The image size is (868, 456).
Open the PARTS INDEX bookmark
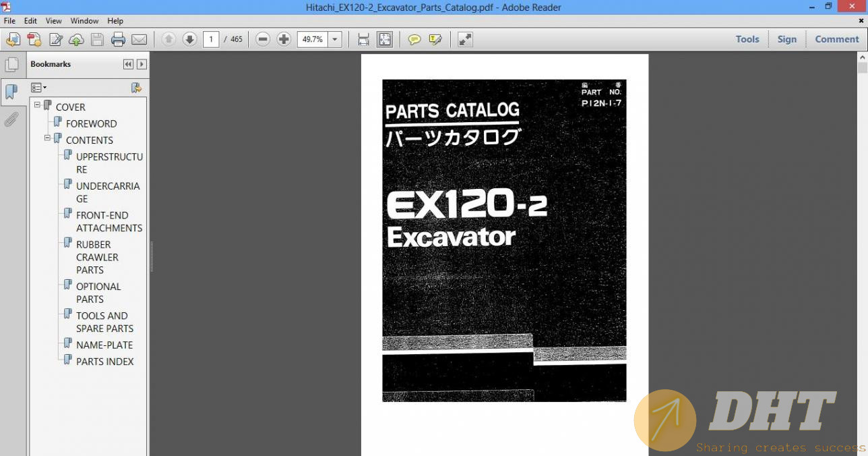point(104,362)
